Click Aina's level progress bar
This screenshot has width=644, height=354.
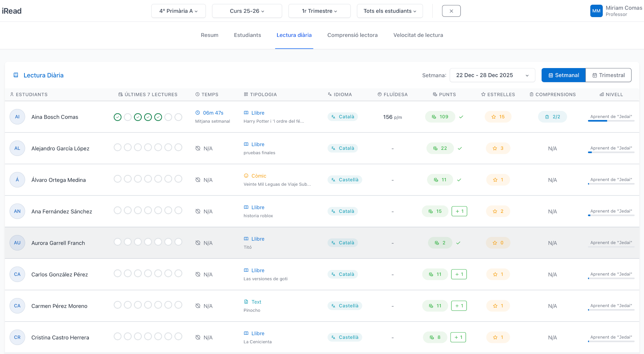(x=611, y=121)
